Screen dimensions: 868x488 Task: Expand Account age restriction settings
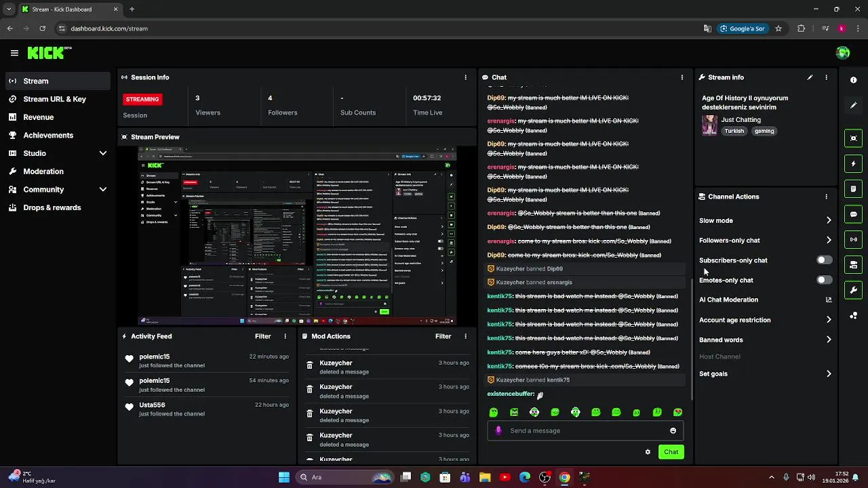pyautogui.click(x=829, y=320)
